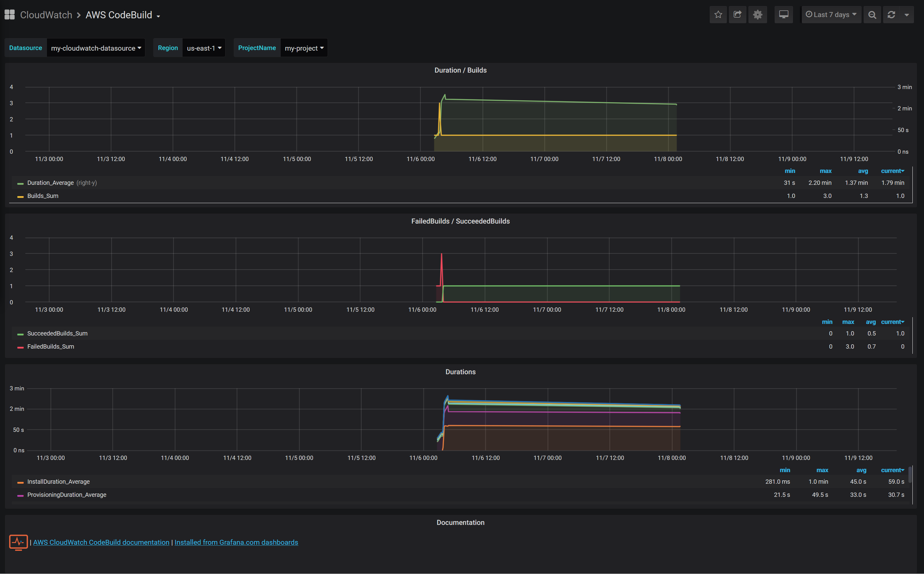Viewport: 924px width, 574px height.
Task: Expand the Region us-east-1 dropdown
Action: tap(204, 48)
